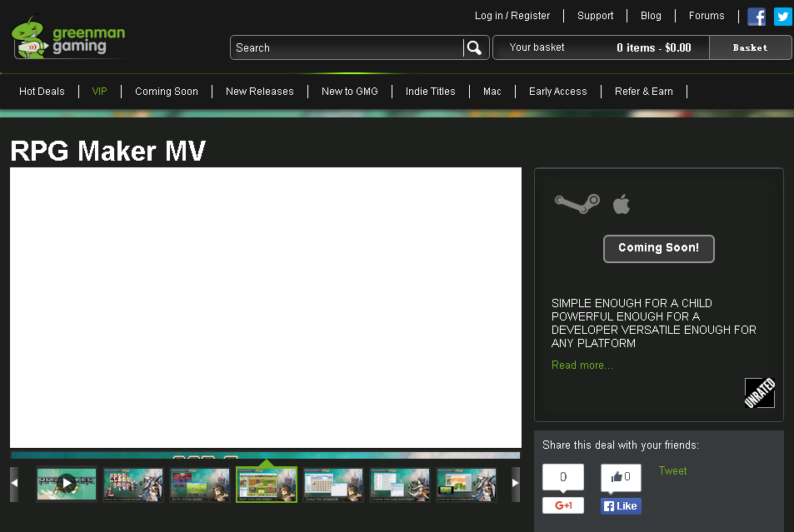
Task: Click the Basket button
Action: (x=751, y=47)
